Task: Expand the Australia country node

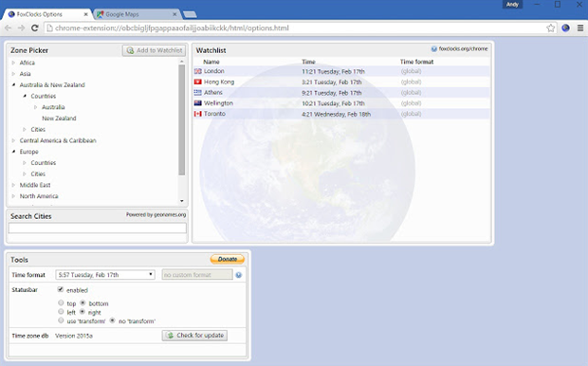Action: [36, 107]
